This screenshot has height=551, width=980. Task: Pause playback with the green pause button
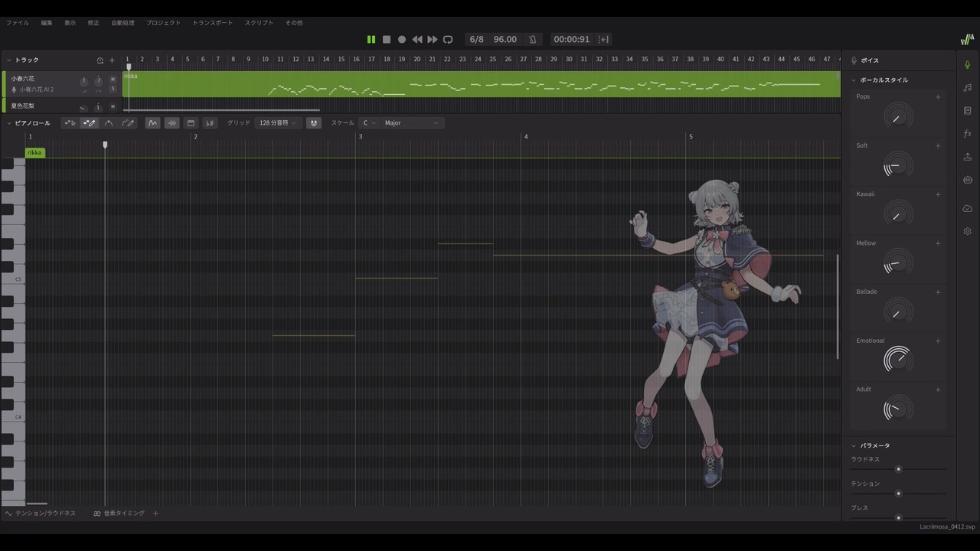(371, 39)
